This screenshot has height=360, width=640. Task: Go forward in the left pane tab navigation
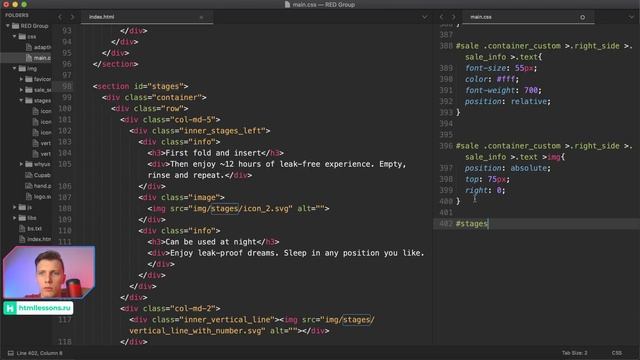tap(72, 17)
